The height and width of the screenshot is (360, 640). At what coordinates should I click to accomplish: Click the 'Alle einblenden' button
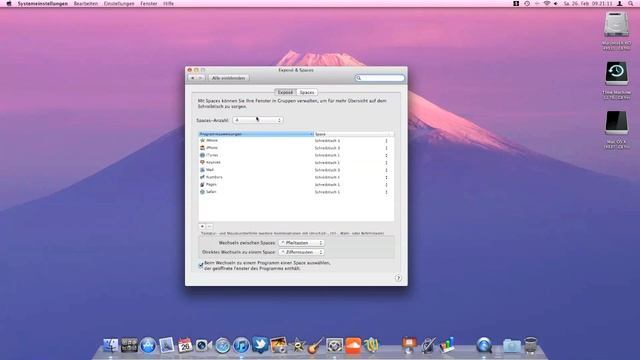[229, 78]
